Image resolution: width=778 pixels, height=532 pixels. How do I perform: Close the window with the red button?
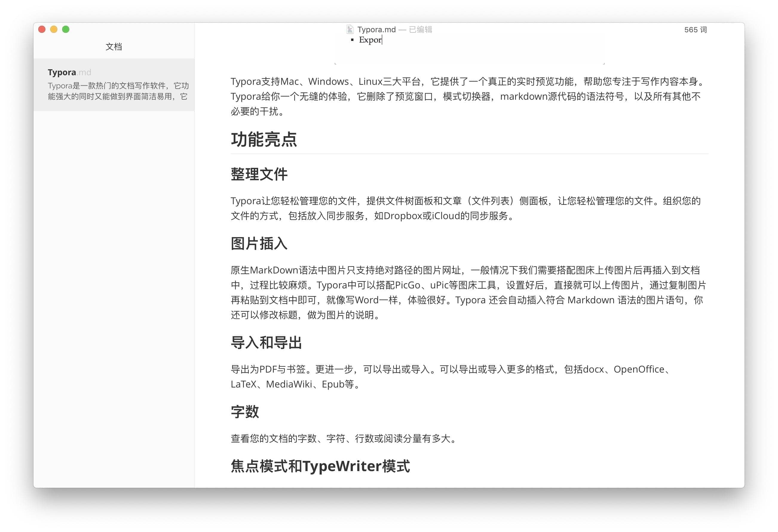(x=42, y=30)
